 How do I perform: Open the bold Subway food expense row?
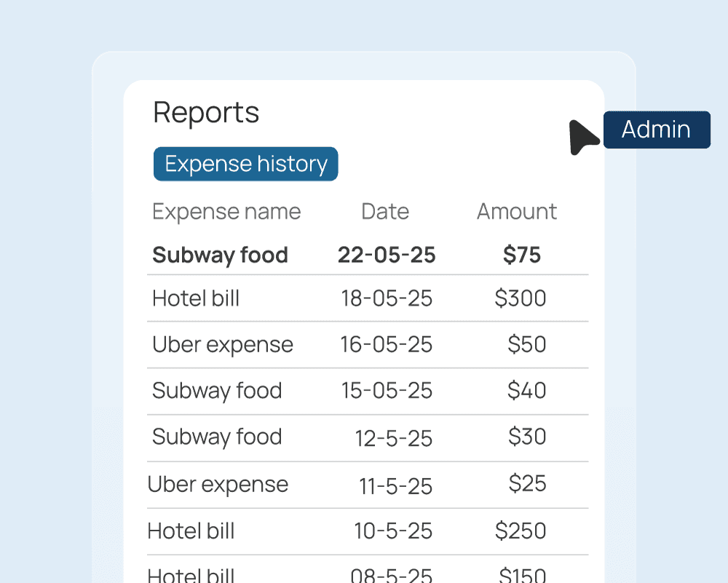(x=220, y=255)
